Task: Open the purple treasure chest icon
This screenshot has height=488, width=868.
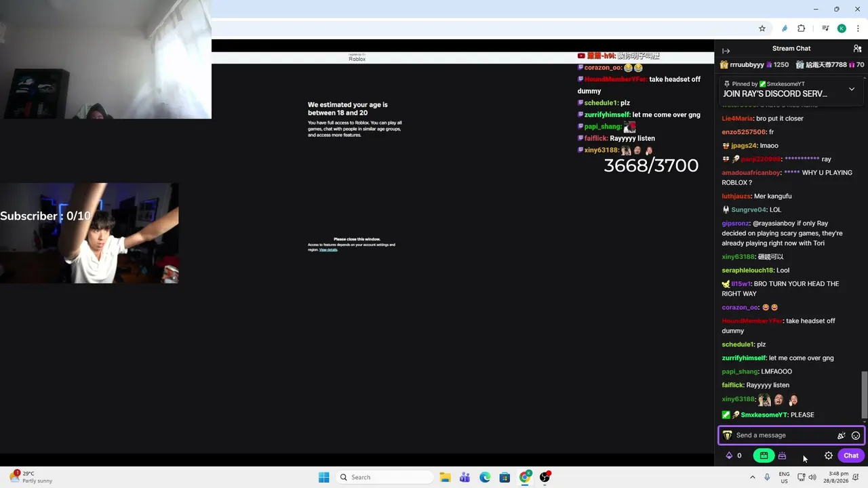Action: click(x=782, y=455)
